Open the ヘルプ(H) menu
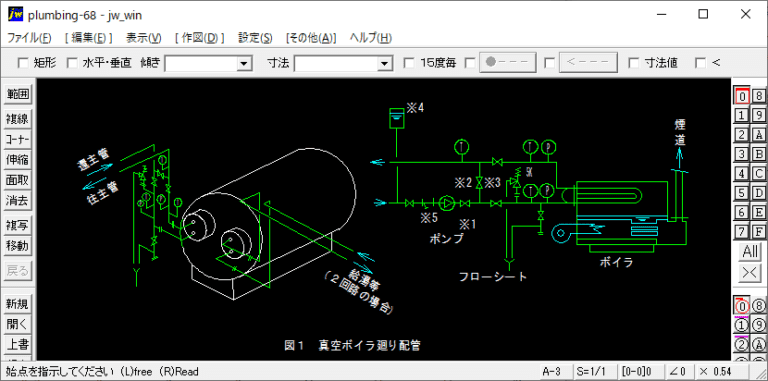 coord(371,38)
